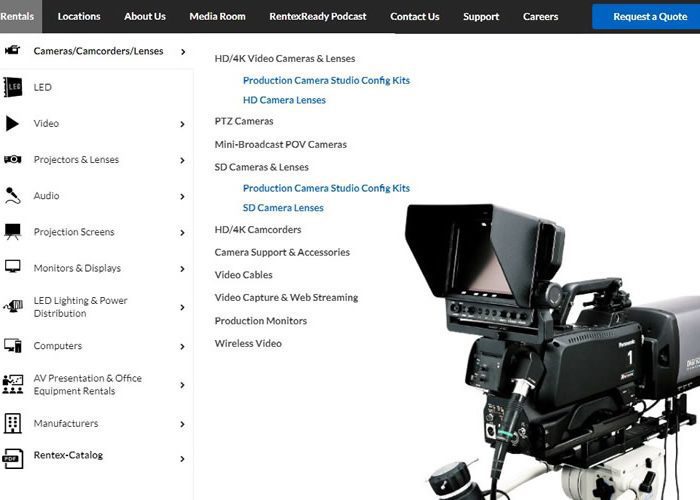700x500 pixels.
Task: Click the AV Presentation audience icon
Action: pos(12,384)
